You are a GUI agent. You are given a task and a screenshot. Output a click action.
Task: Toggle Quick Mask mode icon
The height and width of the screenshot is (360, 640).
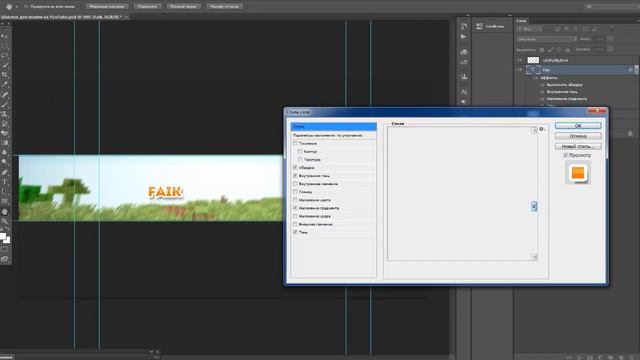[5, 249]
